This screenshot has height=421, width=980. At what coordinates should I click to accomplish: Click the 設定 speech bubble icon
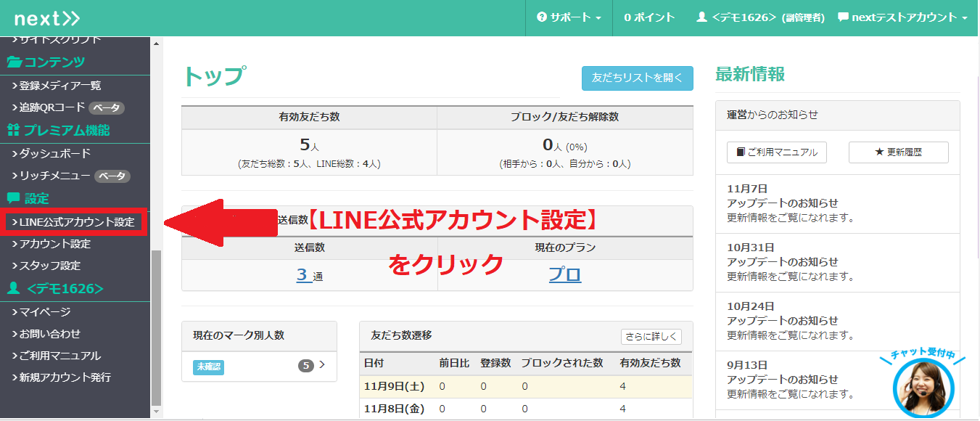coord(13,198)
